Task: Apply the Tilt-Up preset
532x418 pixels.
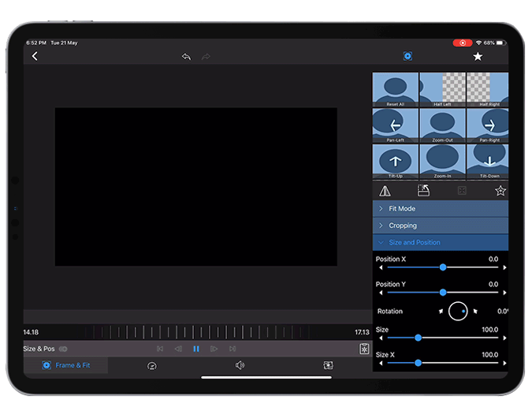Action: point(396,162)
